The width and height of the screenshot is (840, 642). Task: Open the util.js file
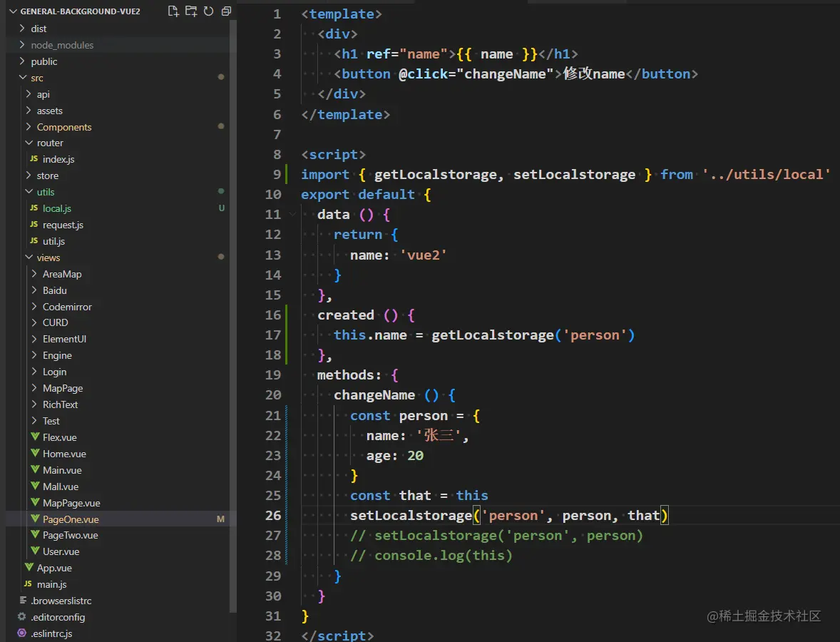[53, 241]
